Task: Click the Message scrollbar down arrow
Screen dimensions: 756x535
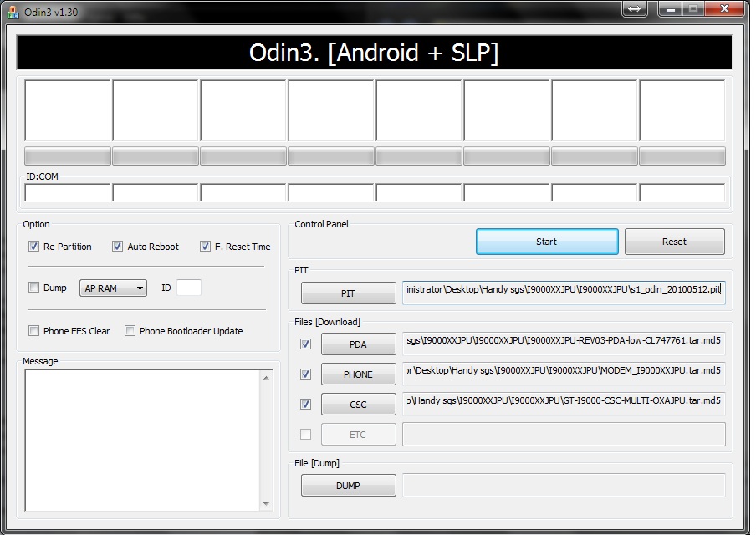Action: pyautogui.click(x=266, y=504)
